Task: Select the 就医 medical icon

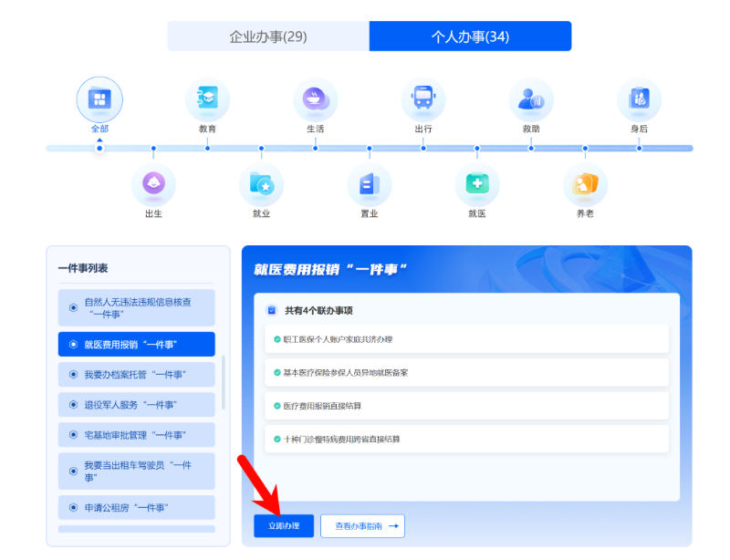Action: [x=477, y=184]
